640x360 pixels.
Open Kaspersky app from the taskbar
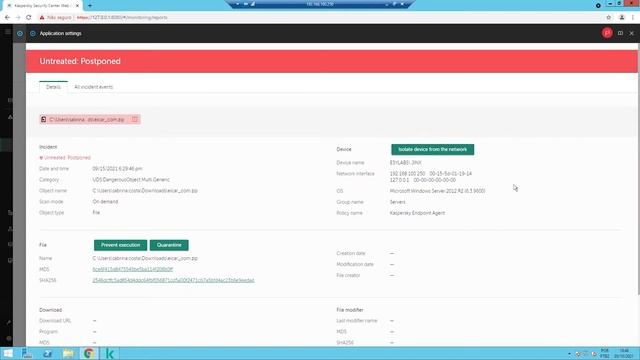click(109, 353)
